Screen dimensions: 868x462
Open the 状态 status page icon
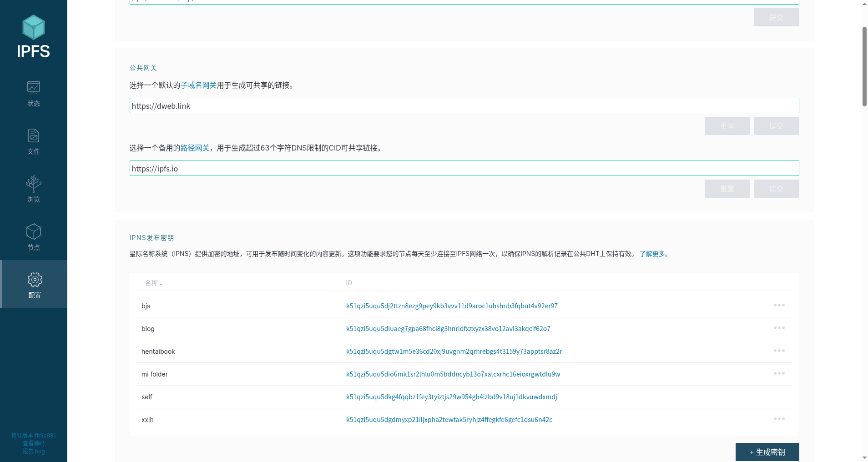34,87
